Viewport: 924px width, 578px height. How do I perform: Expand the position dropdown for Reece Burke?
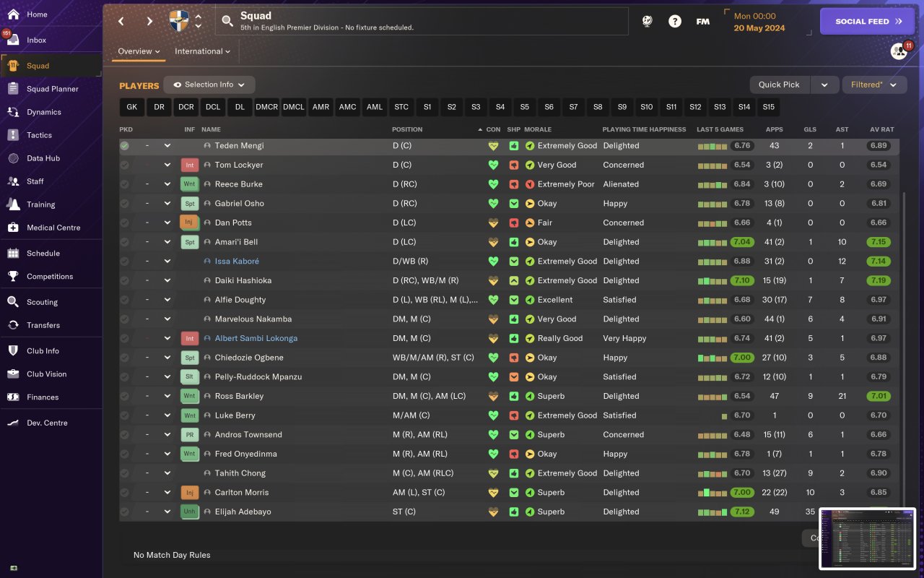click(x=167, y=184)
